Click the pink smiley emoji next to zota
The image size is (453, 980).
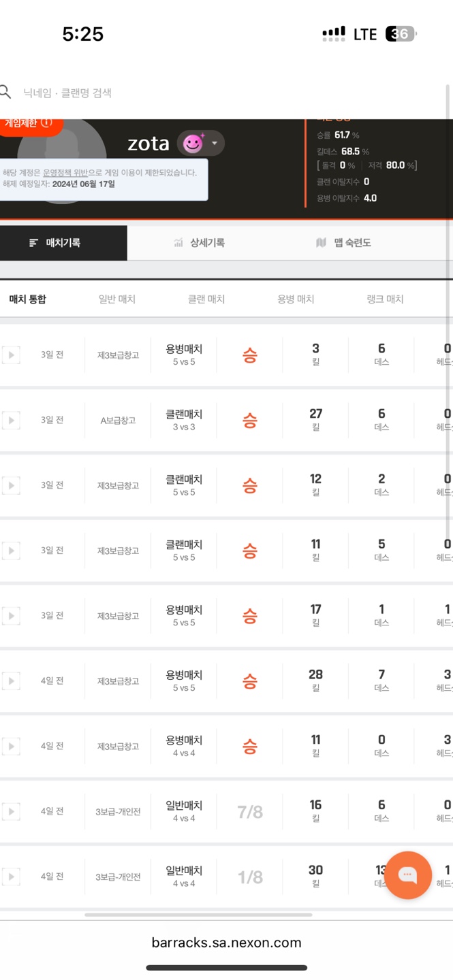[x=193, y=143]
